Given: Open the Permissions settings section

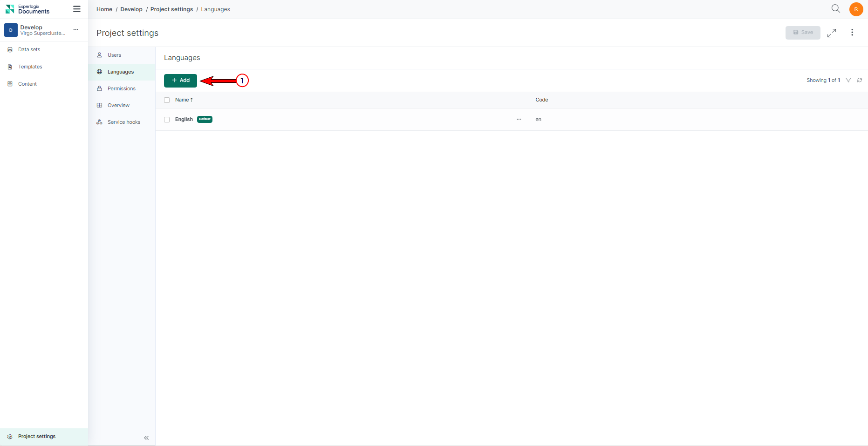Looking at the screenshot, I should point(121,88).
